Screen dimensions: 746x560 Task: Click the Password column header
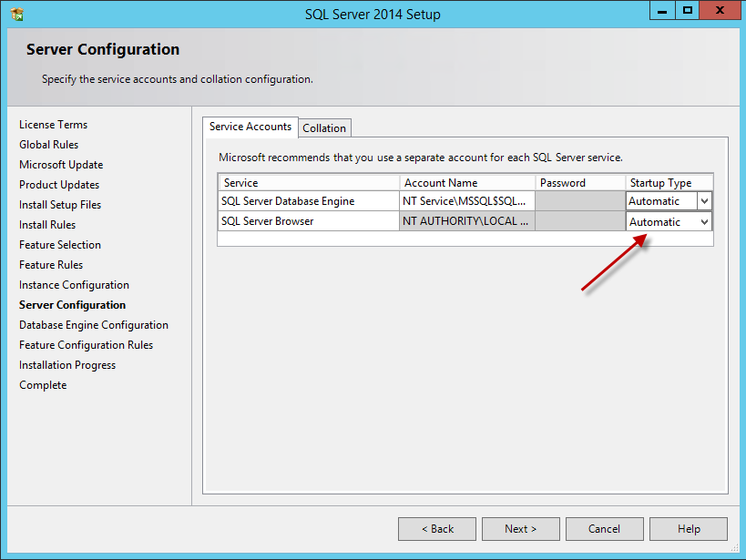580,183
